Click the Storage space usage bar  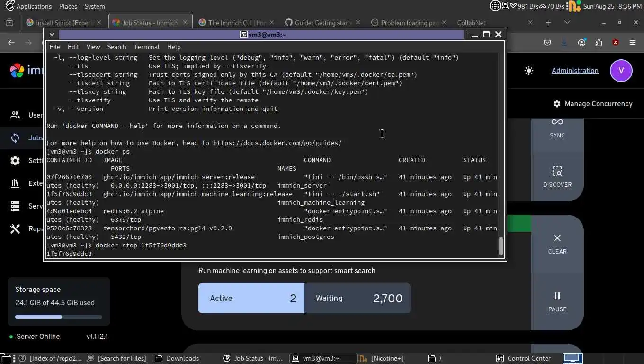59,317
